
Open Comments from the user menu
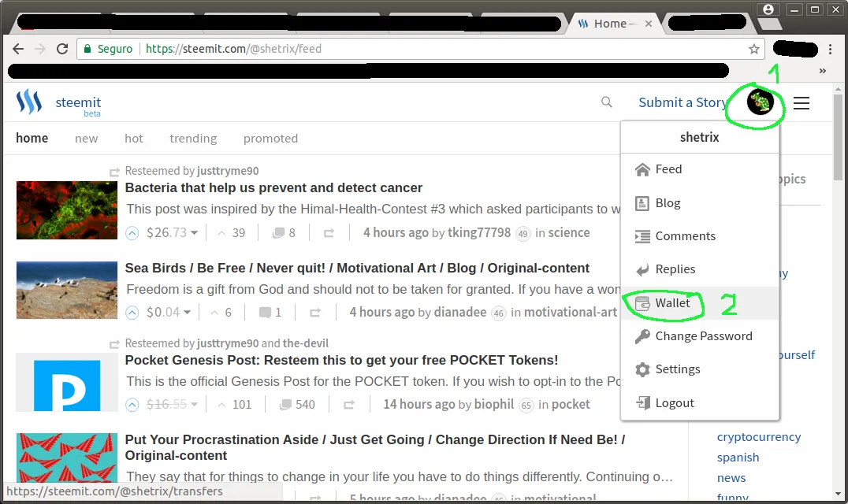tap(700, 236)
